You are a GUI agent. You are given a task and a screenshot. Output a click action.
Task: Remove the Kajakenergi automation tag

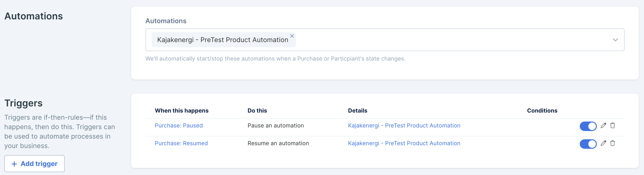point(292,36)
